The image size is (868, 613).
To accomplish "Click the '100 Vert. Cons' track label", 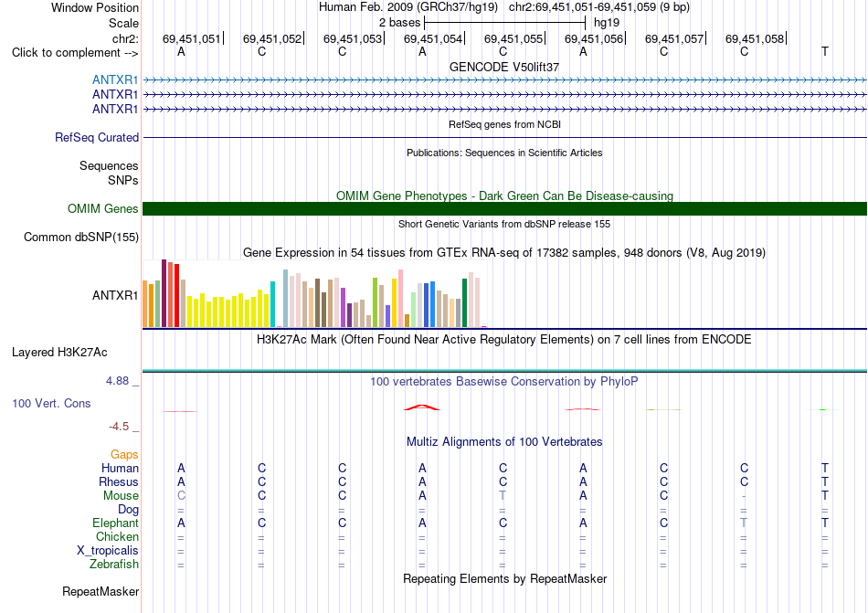I will (51, 403).
